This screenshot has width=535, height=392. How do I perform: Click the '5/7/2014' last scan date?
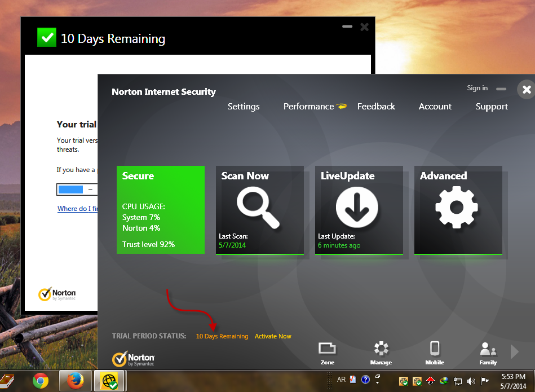click(232, 245)
